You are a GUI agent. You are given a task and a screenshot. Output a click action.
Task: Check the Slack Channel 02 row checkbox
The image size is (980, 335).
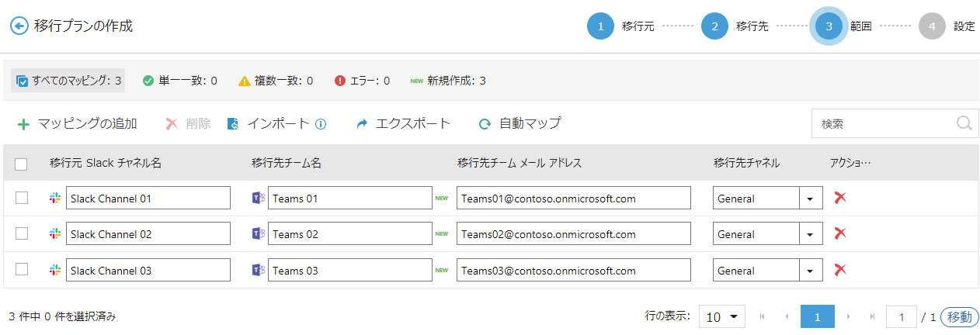22,233
